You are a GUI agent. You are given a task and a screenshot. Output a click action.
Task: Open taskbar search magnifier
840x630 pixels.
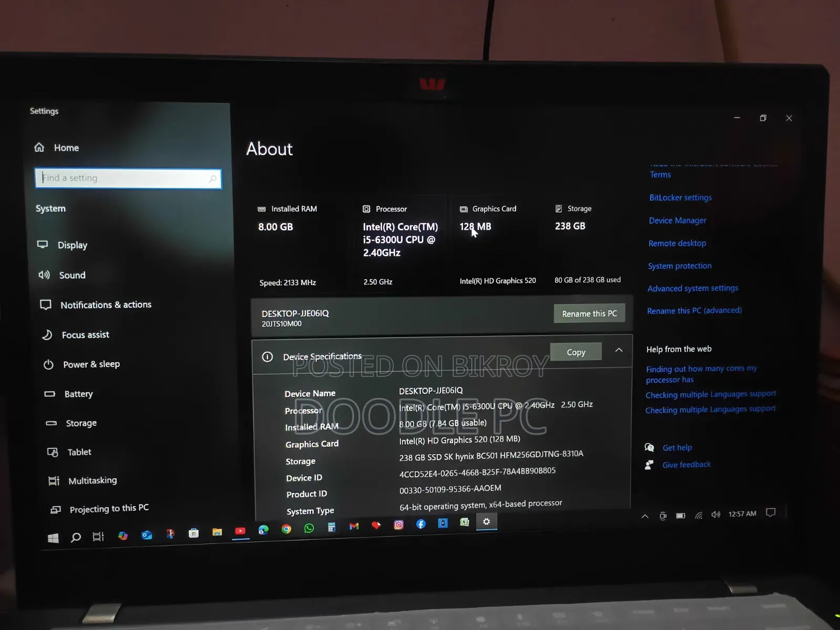tap(76, 537)
